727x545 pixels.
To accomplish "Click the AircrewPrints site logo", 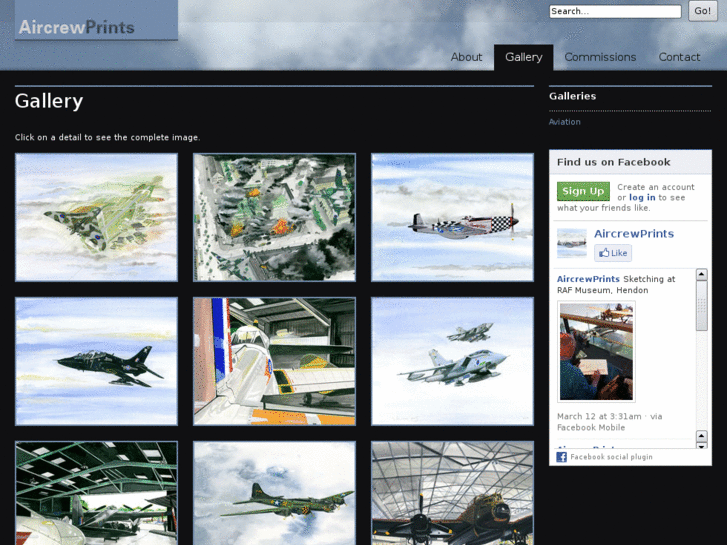I will coord(96,21).
